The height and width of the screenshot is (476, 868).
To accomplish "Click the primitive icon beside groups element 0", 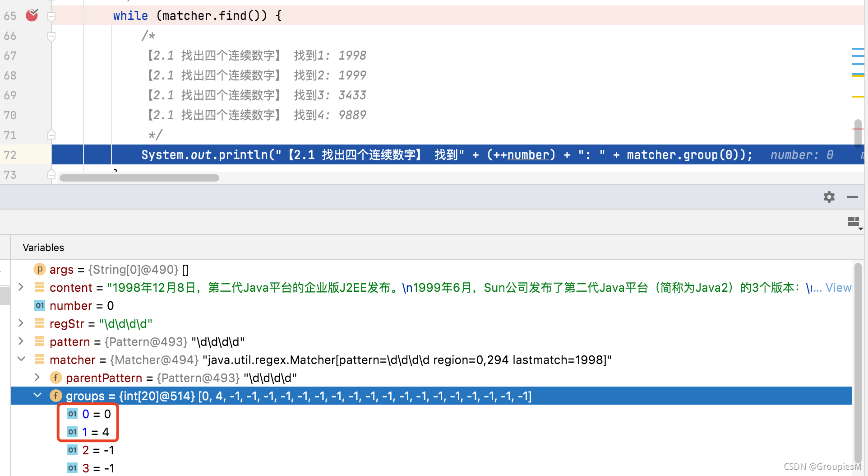I will [72, 414].
